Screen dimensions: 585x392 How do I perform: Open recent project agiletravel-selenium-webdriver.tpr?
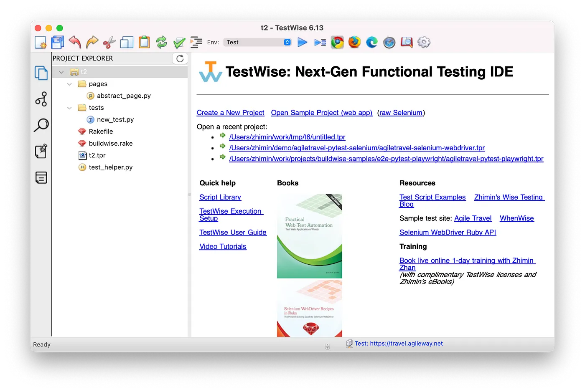[357, 148]
